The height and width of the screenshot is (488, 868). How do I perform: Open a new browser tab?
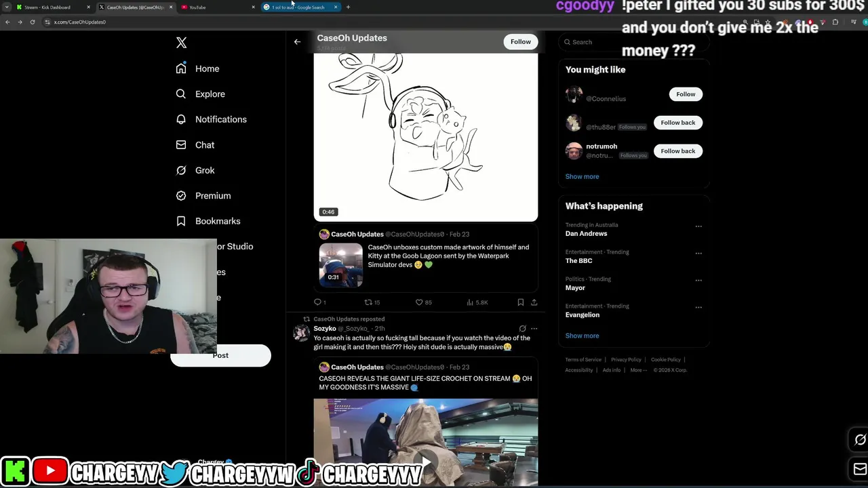pyautogui.click(x=348, y=7)
